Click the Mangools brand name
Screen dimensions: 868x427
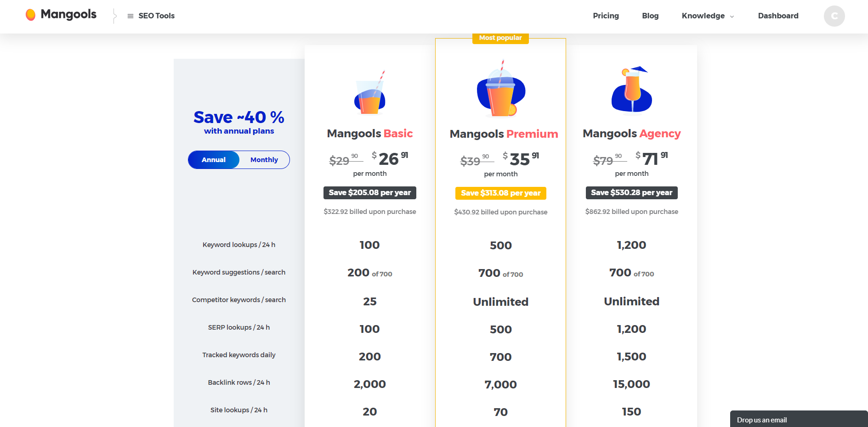[x=68, y=14]
